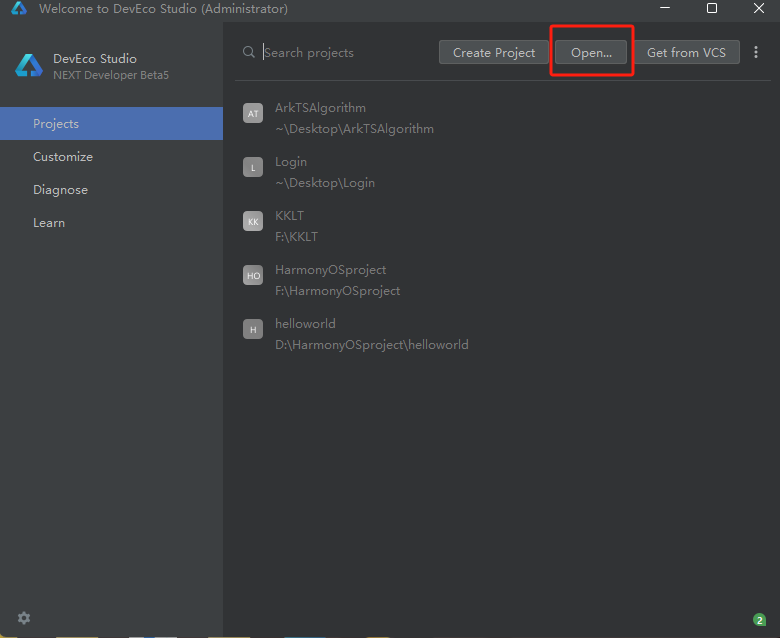Screen dimensions: 780x638
Task: Open the settings gear icon
Action: [24, 618]
